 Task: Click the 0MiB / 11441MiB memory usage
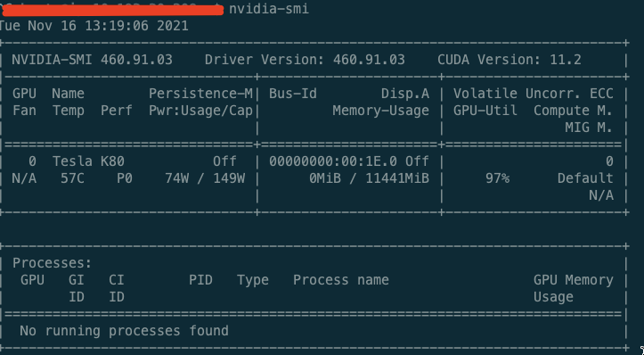coord(370,178)
